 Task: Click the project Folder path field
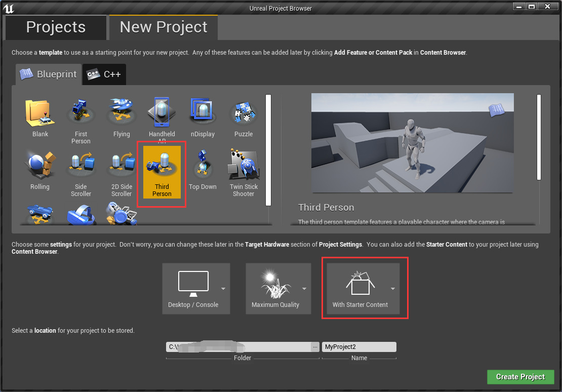238,347
